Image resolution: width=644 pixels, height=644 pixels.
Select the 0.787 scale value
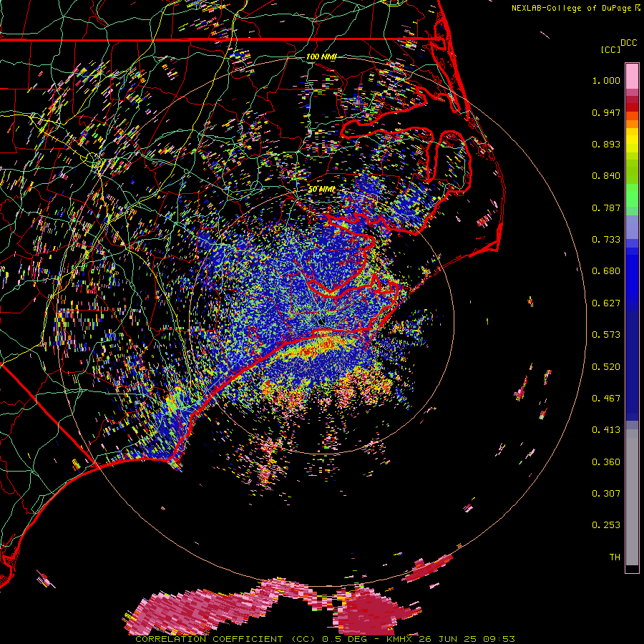606,208
